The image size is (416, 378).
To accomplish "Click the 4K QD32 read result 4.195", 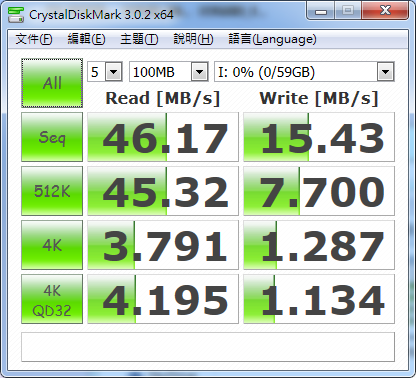I will point(163,299).
